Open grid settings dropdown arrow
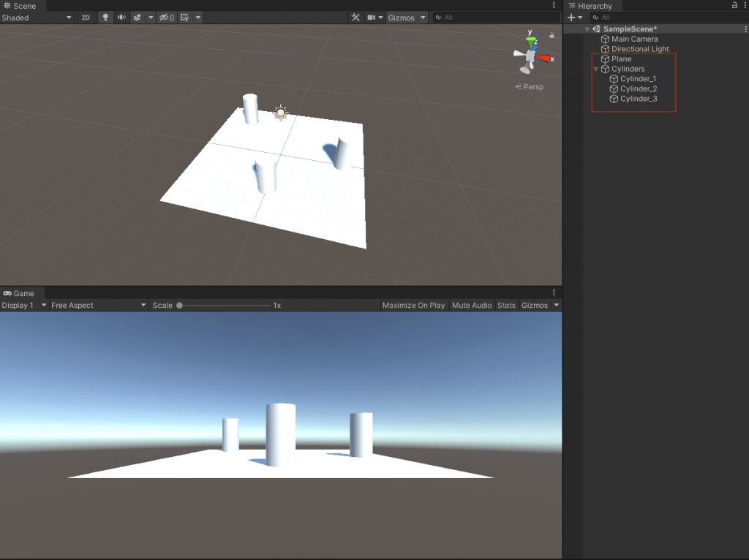 coord(197,18)
